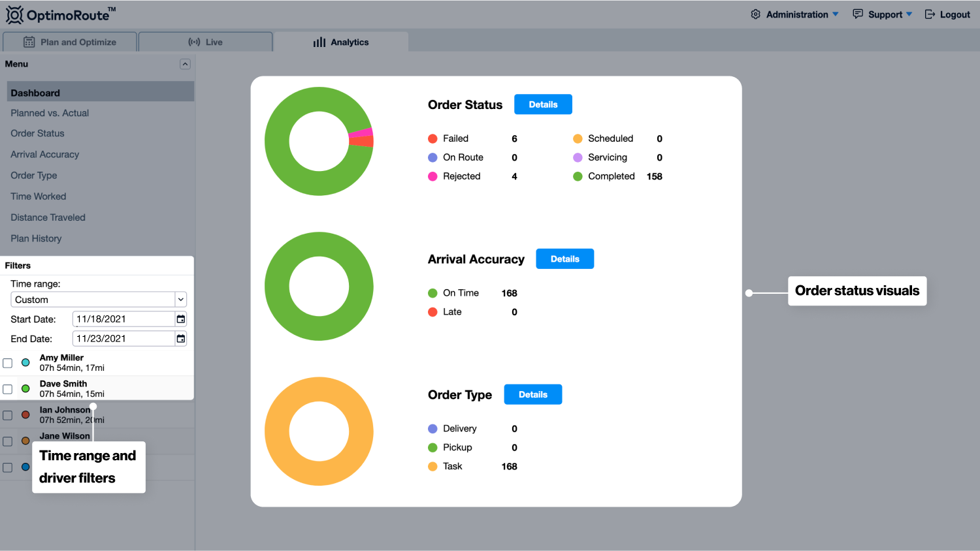Screen dimensions: 980x551
Task: View Arrival Accuracy Details
Action: point(564,259)
